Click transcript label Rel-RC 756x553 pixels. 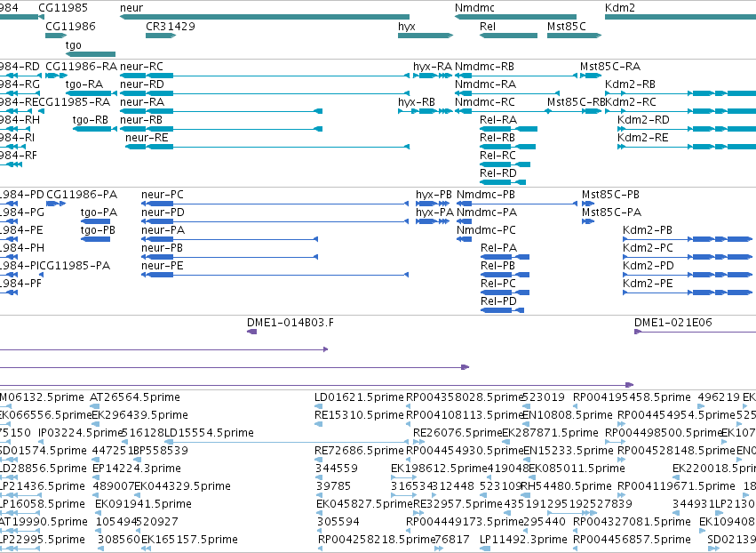[497, 156]
